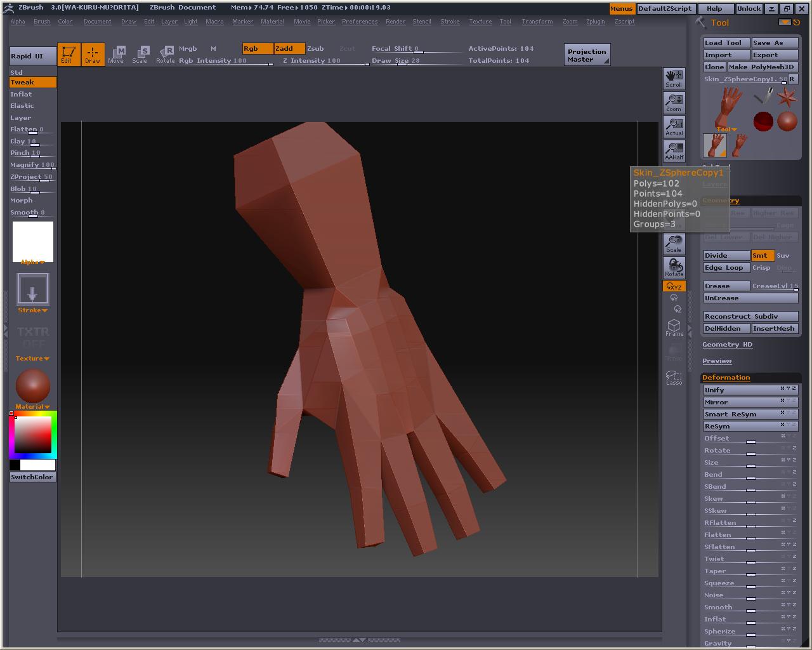812x650 pixels.
Task: Toggle the Rgb paint mode
Action: point(258,49)
